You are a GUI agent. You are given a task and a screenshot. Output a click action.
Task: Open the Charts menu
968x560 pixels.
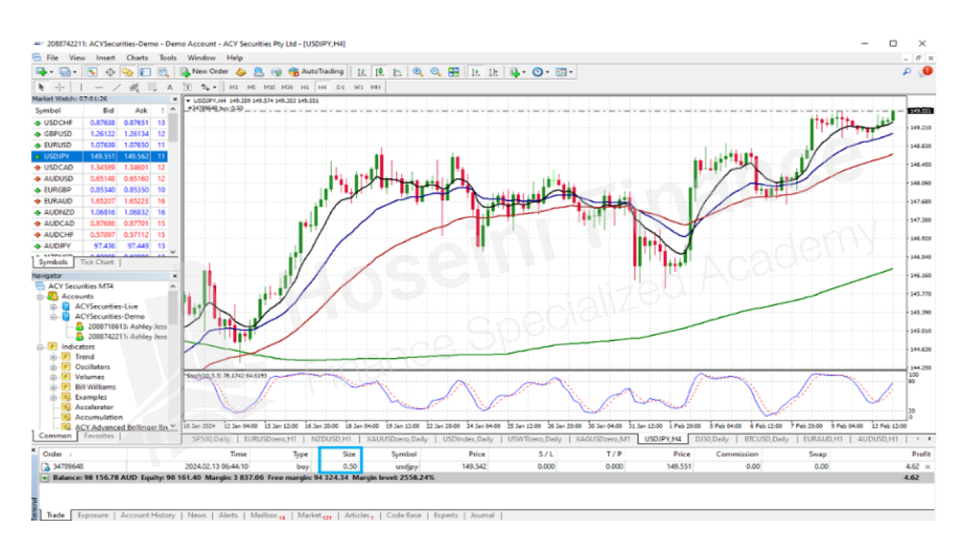pos(137,58)
